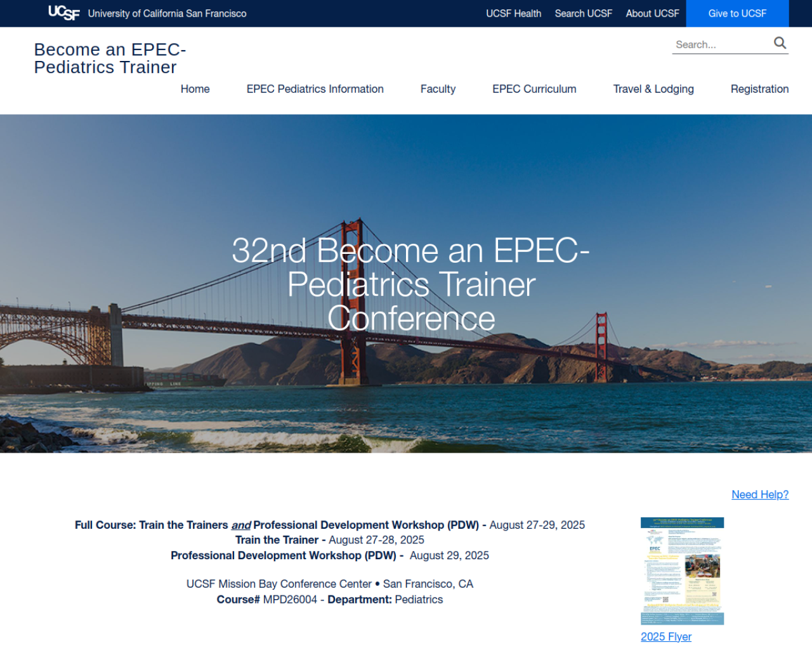
Task: Open the Registration menu item
Action: click(759, 89)
